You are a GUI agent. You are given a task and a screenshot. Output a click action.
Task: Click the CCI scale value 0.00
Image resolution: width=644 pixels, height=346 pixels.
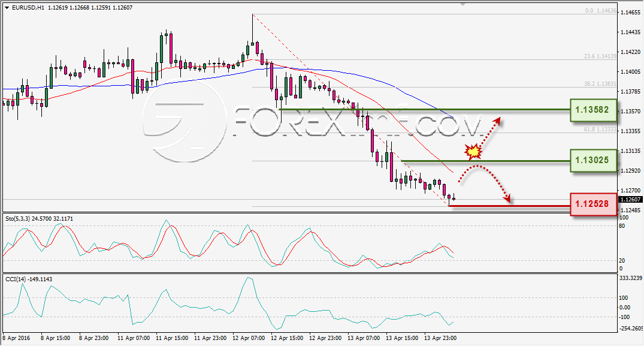[x=624, y=308]
